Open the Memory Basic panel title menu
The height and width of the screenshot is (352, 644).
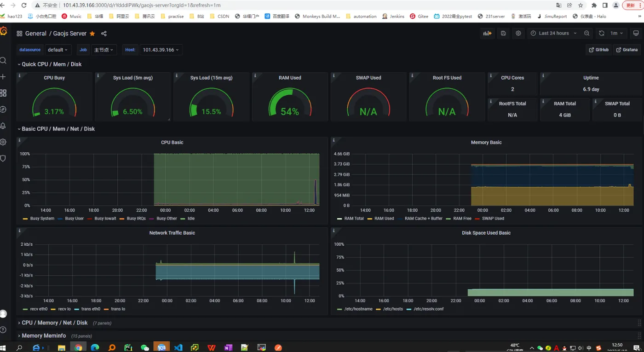click(x=486, y=142)
